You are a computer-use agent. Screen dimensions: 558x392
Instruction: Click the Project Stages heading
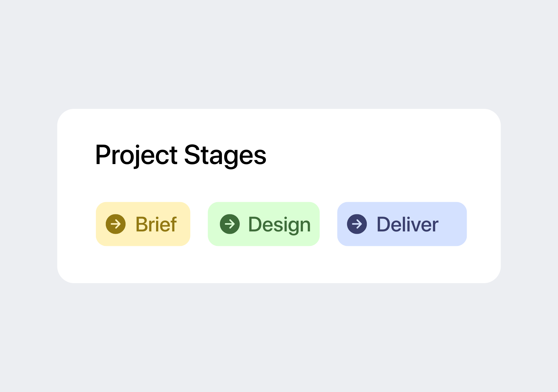click(180, 155)
